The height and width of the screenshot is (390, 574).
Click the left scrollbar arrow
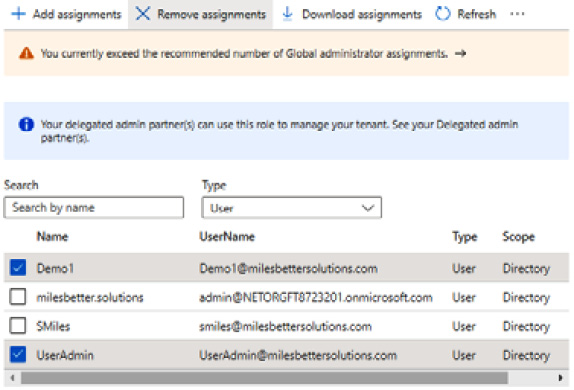pos(12,378)
